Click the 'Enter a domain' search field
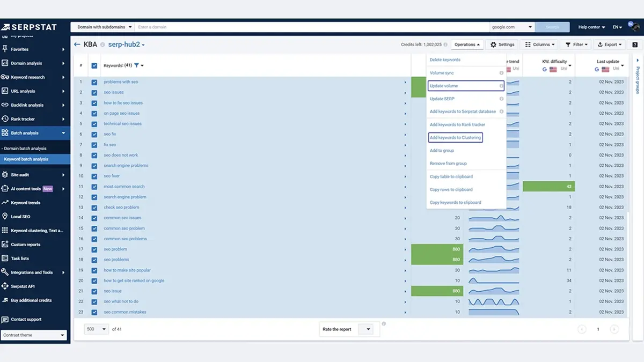This screenshot has width=644, height=362. pyautogui.click(x=311, y=27)
